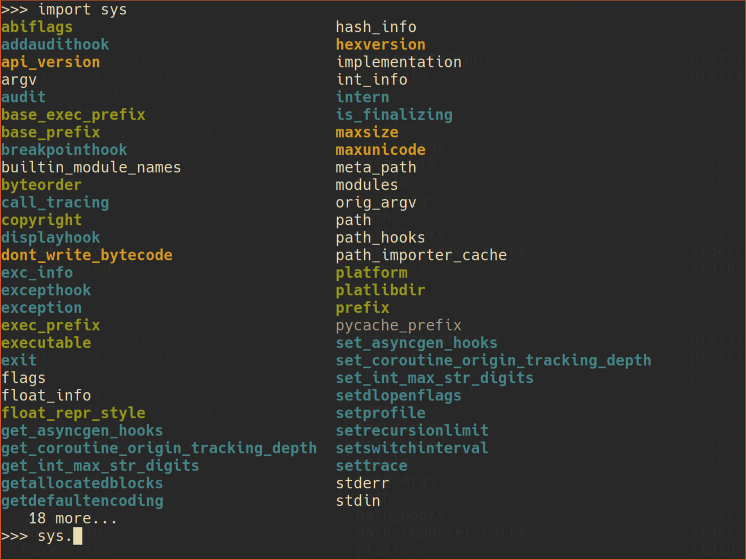
Task: Select displayhook completion
Action: point(51,238)
